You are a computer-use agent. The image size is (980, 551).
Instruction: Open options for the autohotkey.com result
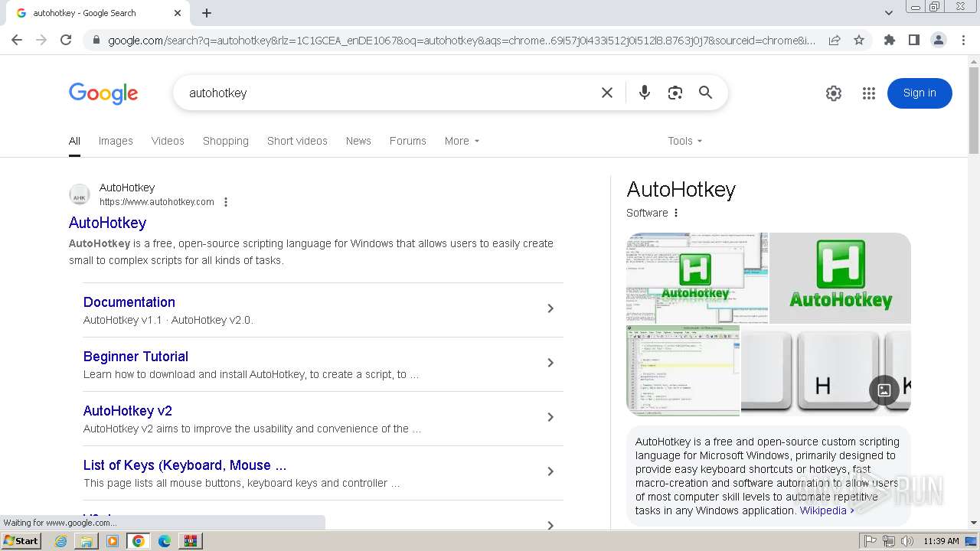[226, 202]
